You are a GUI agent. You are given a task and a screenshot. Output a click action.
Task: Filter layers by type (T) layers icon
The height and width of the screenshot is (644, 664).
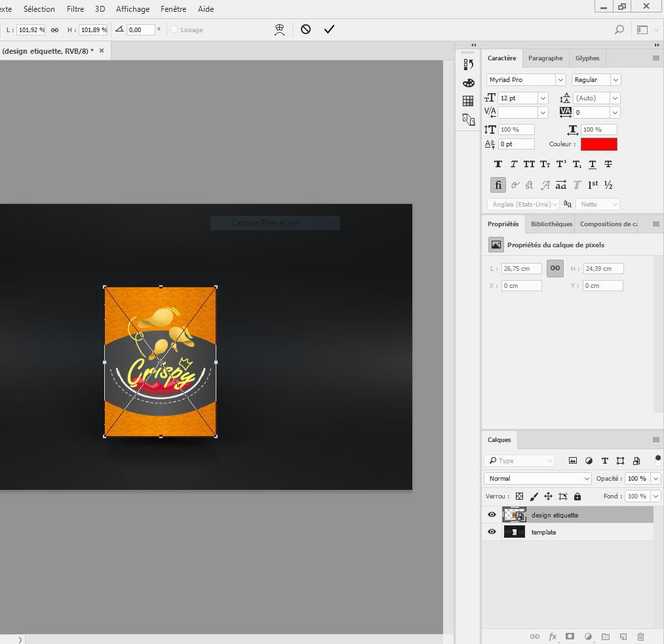605,460
